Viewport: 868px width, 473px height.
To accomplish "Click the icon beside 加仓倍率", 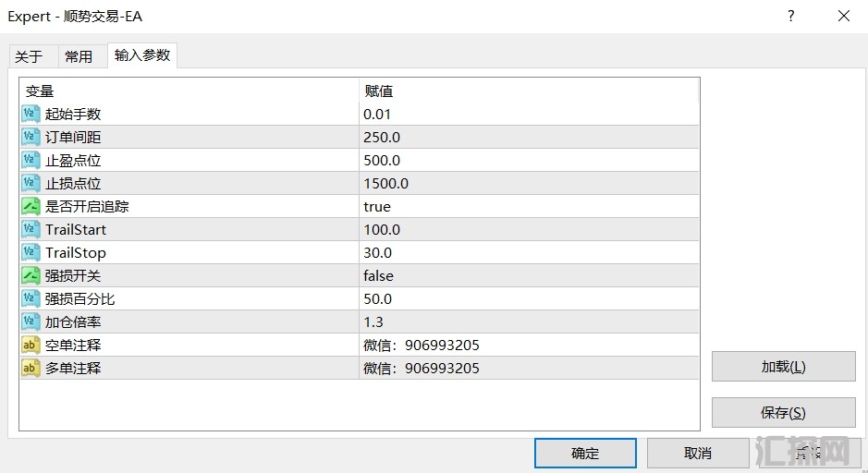I will pos(31,322).
